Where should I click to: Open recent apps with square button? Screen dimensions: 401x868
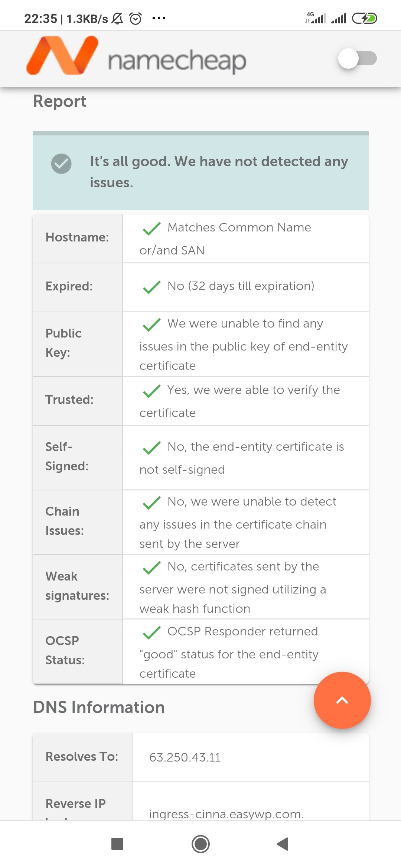117,844
